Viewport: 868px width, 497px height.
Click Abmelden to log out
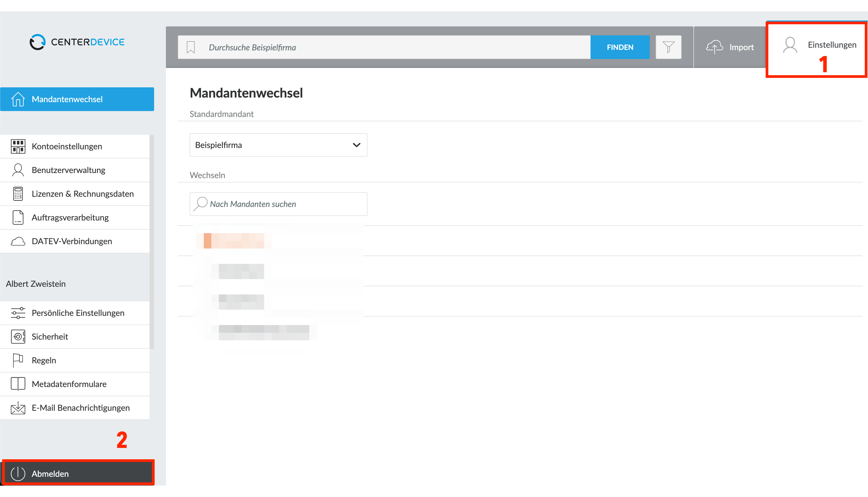tap(78, 474)
